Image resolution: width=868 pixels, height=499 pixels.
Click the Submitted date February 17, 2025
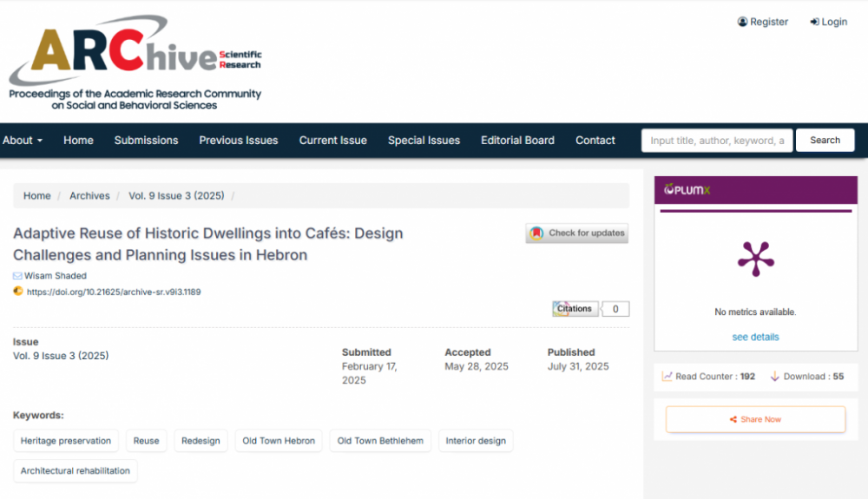coord(369,373)
